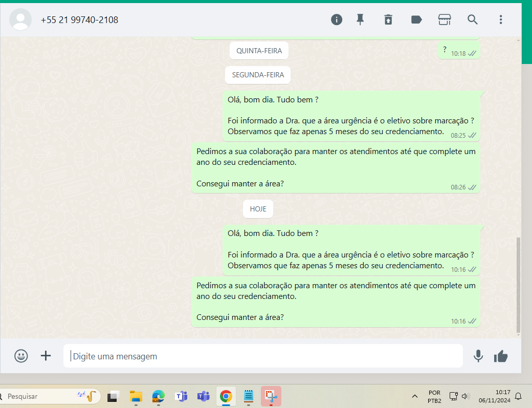The height and width of the screenshot is (408, 532).
Task: Click the message input field
Action: coord(263,356)
